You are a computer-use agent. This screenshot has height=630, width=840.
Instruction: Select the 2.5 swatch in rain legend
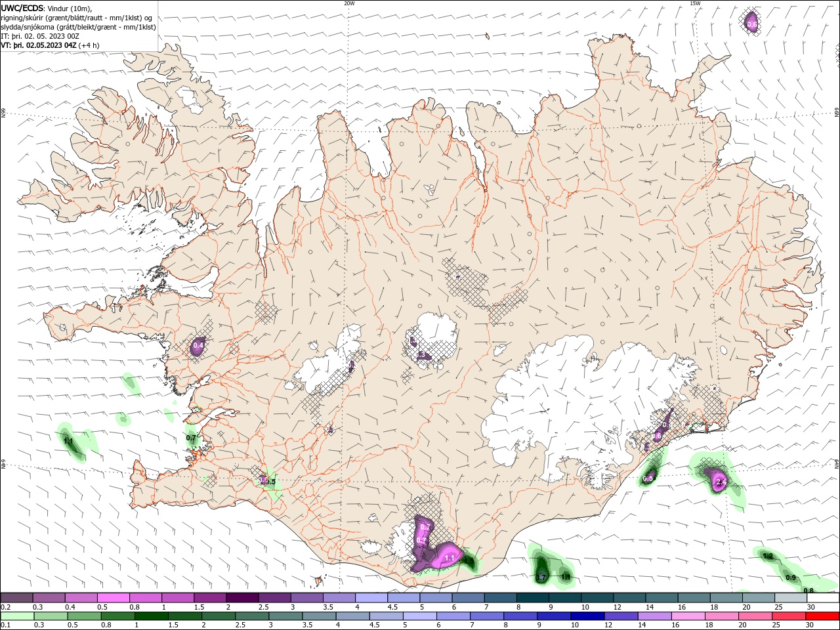251,616
